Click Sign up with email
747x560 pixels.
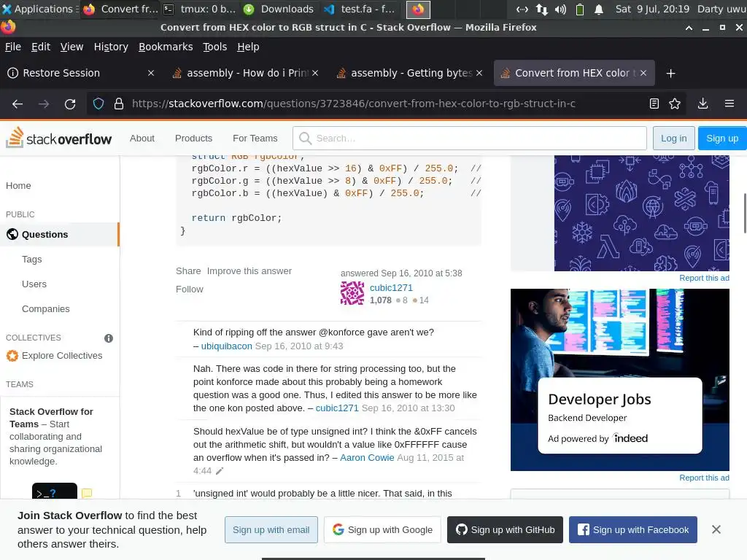tap(271, 529)
